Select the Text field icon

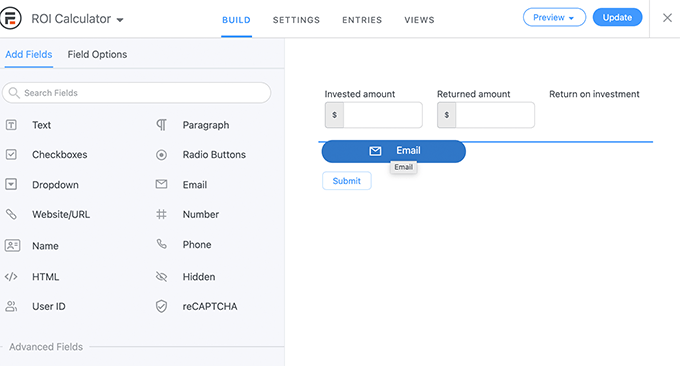point(11,125)
